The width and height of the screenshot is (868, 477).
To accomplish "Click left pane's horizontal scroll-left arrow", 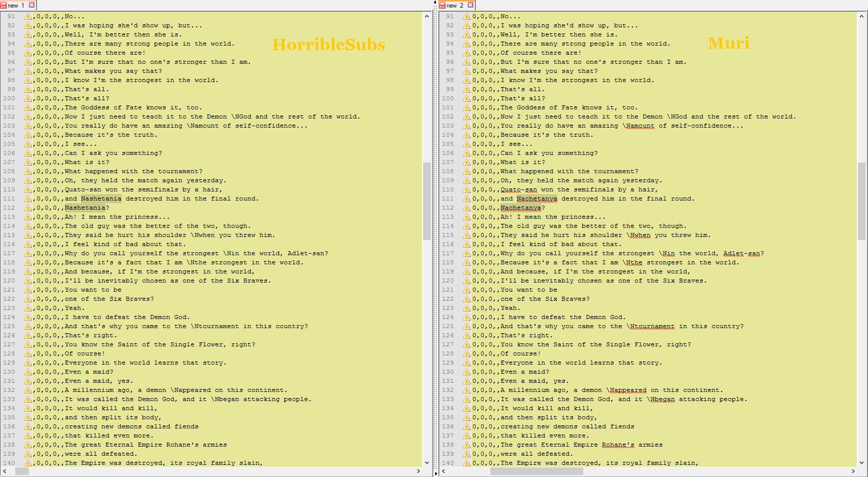I will (5, 471).
